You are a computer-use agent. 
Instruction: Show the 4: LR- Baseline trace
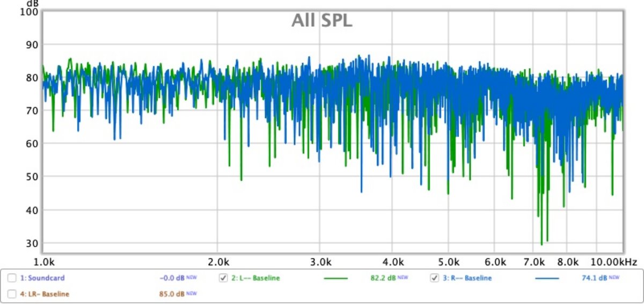11,294
